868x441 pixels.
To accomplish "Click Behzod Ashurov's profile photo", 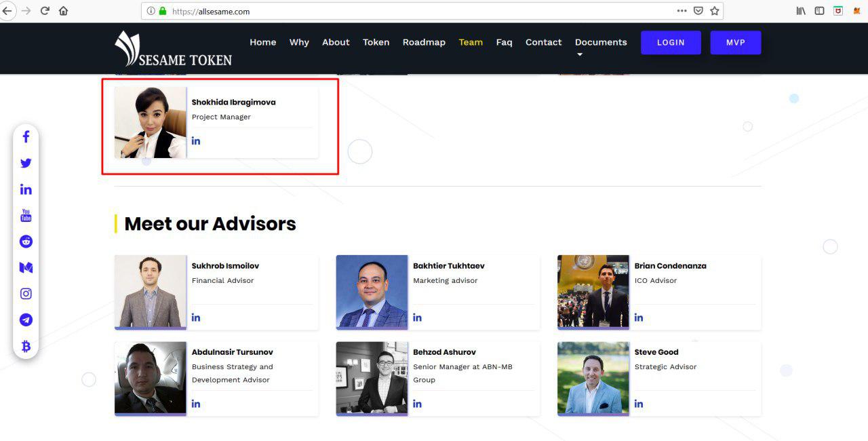I will tap(372, 379).
